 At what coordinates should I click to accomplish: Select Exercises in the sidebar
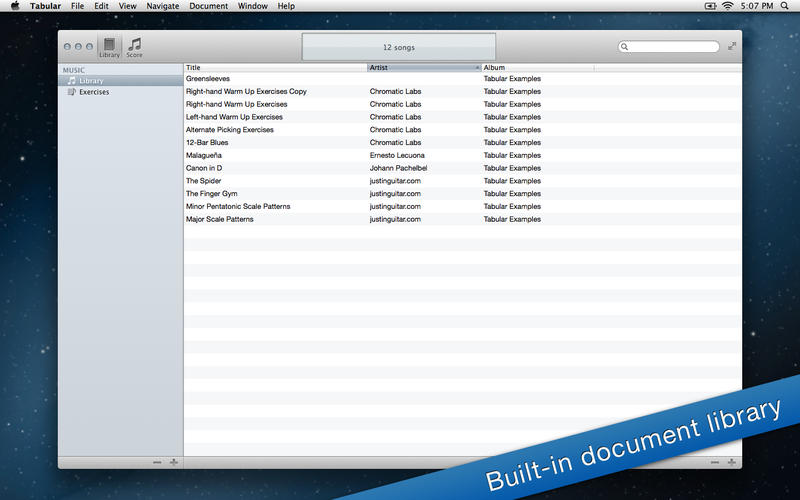[94, 92]
